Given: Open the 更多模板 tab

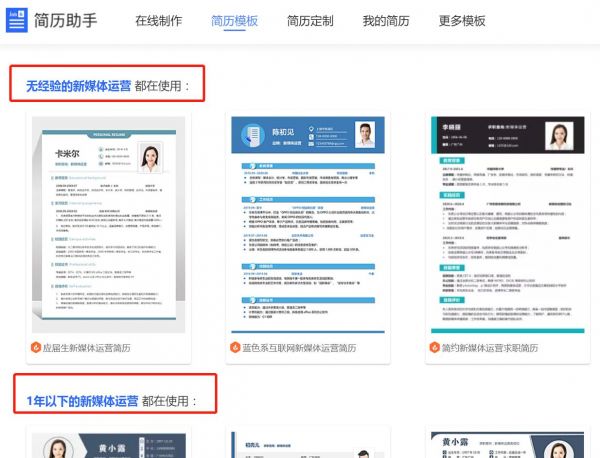Looking at the screenshot, I should (462, 21).
